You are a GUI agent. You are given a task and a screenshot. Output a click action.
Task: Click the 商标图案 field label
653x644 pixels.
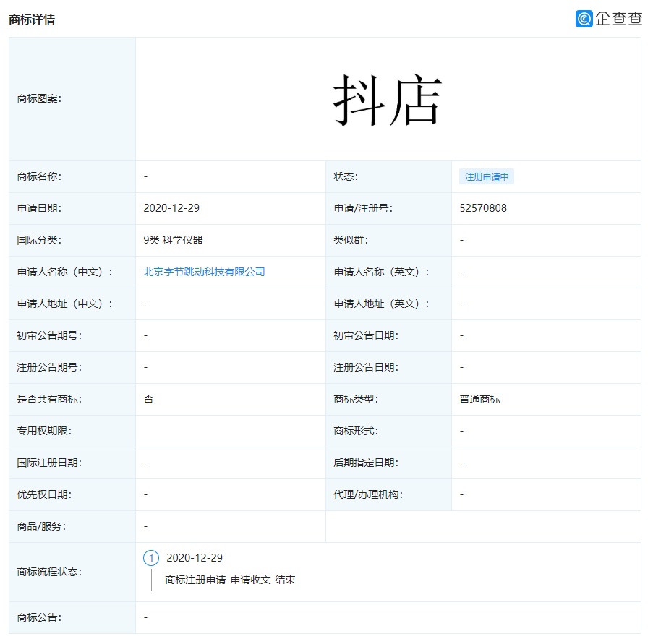(x=38, y=98)
